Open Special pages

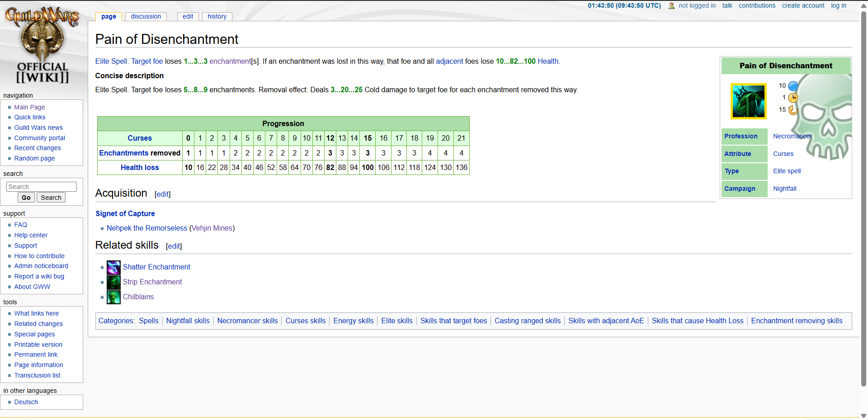pos(34,334)
